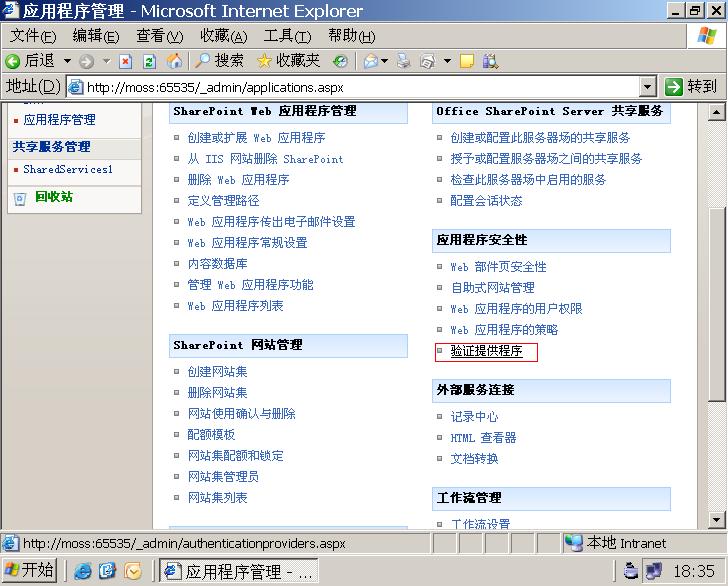
Task: Click the Stop loading icon in toolbar
Action: pos(126,61)
